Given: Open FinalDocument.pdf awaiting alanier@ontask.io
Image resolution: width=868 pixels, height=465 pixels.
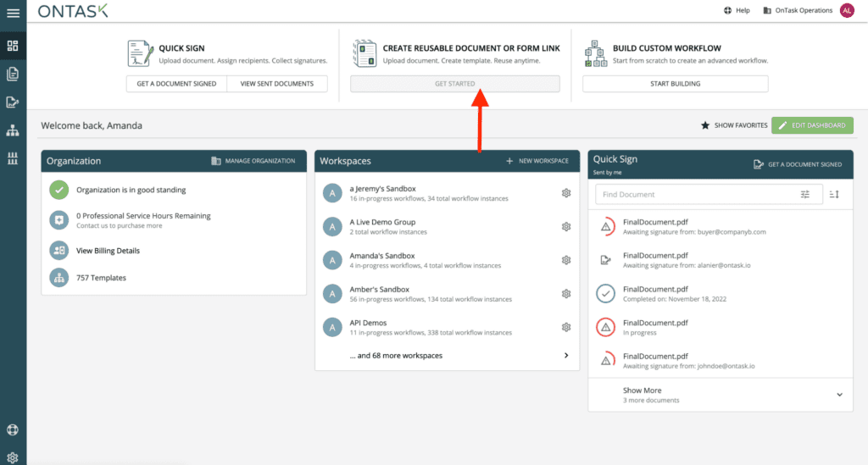Looking at the screenshot, I should [721, 260].
